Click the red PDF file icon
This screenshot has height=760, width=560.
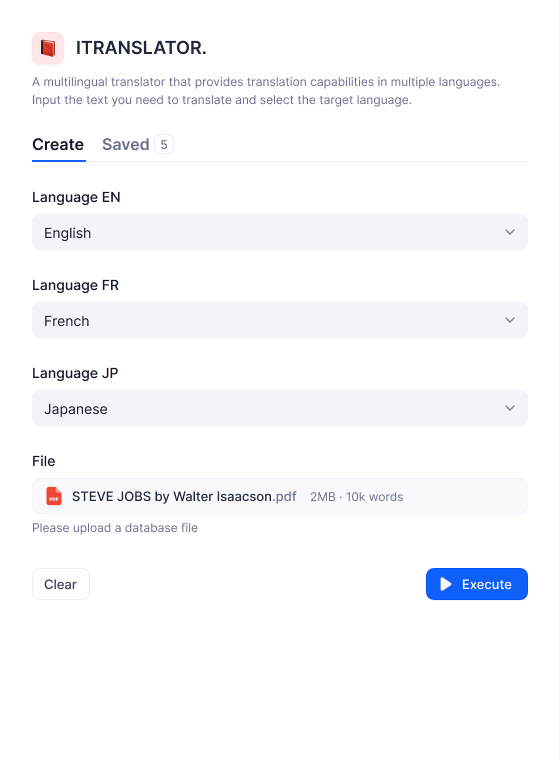[x=54, y=496]
